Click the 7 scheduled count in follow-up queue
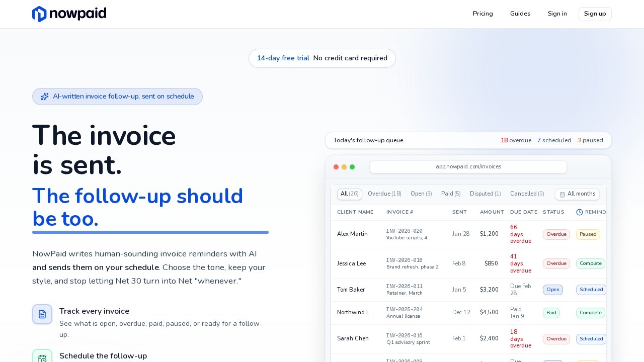The height and width of the screenshot is (362, 644). (x=554, y=141)
